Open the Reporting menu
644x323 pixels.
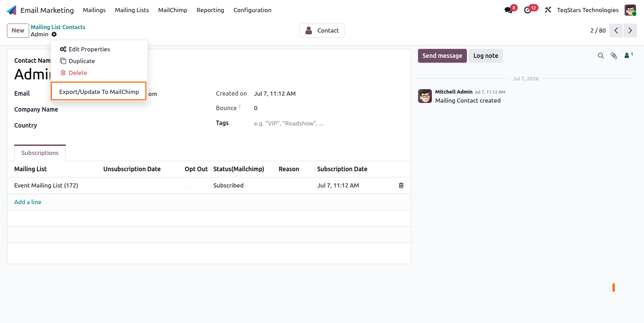pyautogui.click(x=210, y=10)
